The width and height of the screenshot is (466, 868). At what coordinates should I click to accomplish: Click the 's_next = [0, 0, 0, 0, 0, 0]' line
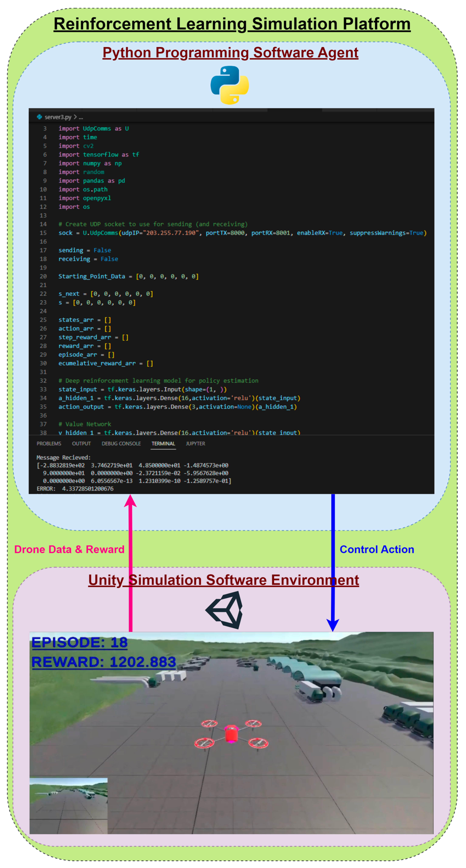pyautogui.click(x=106, y=294)
